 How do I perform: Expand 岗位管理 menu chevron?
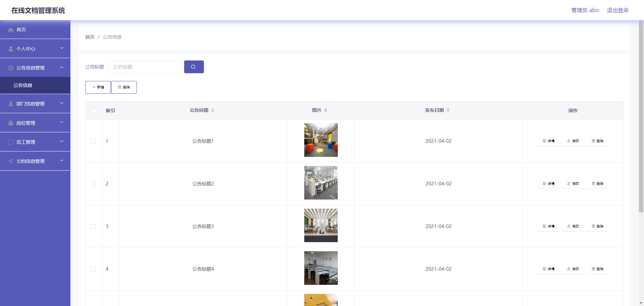(x=62, y=122)
